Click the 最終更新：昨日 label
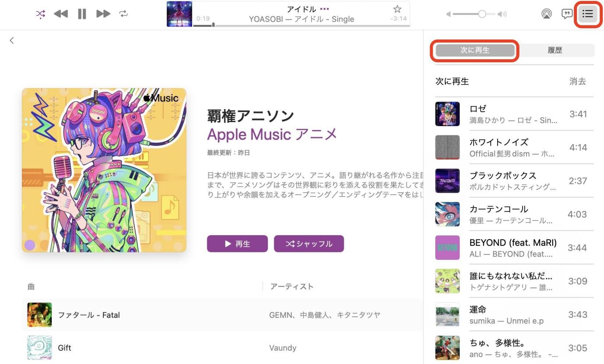Image resolution: width=604 pixels, height=364 pixels. pyautogui.click(x=229, y=153)
